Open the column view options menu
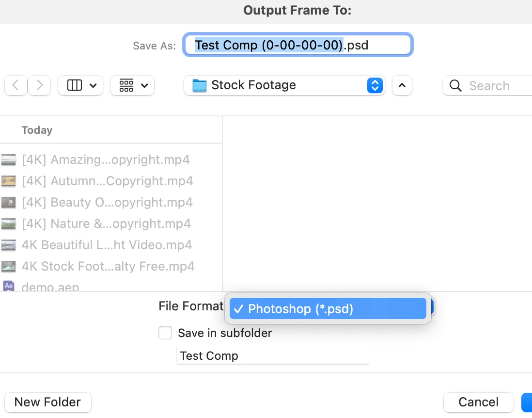This screenshot has height=418, width=532. tap(80, 86)
